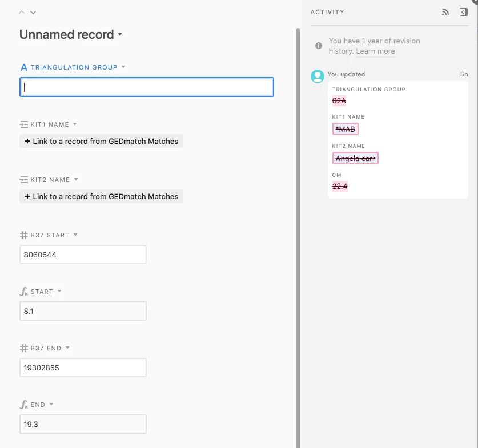Open START formula field menu arrow

click(59, 291)
